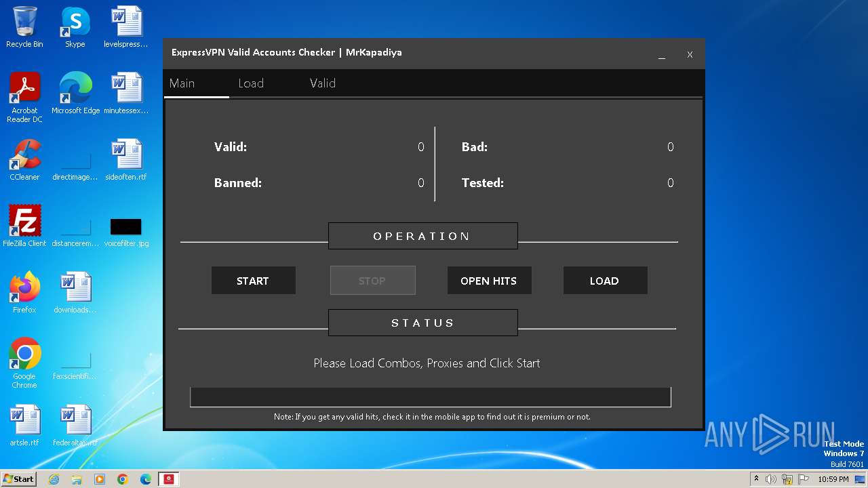Click the 'Please Load Combos, Proxies' status text
The image size is (868, 488).
(x=427, y=363)
